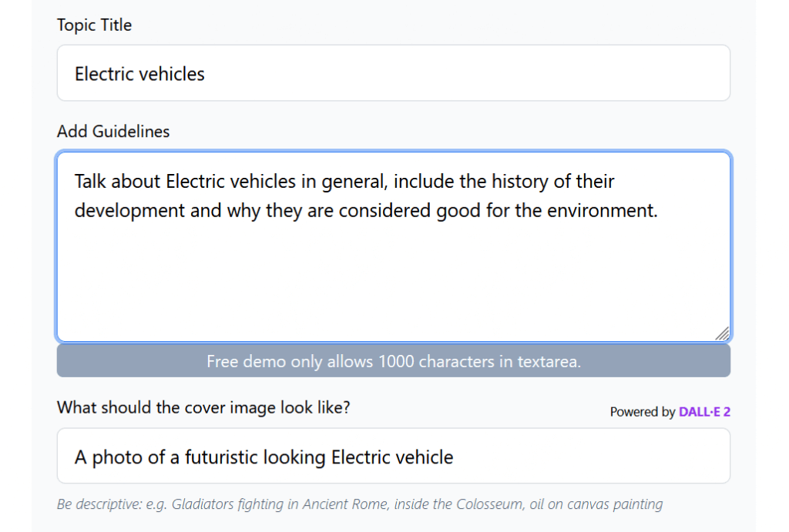Click the 'Powered by' text

point(643,412)
